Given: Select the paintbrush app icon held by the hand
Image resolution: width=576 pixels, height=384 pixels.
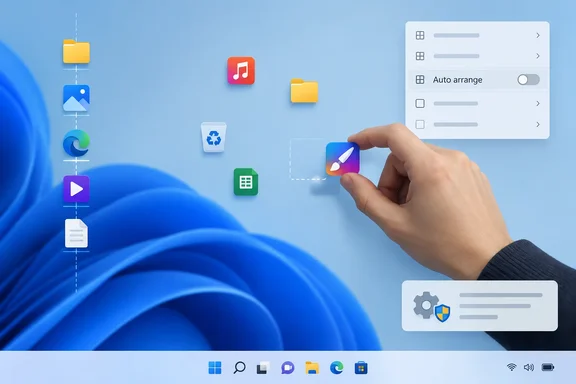Looking at the screenshot, I should tap(342, 159).
